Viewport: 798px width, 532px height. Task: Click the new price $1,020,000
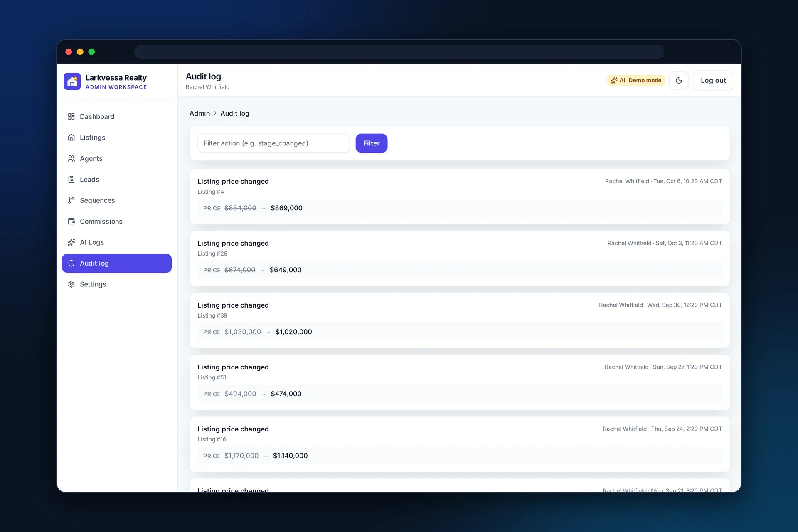293,332
